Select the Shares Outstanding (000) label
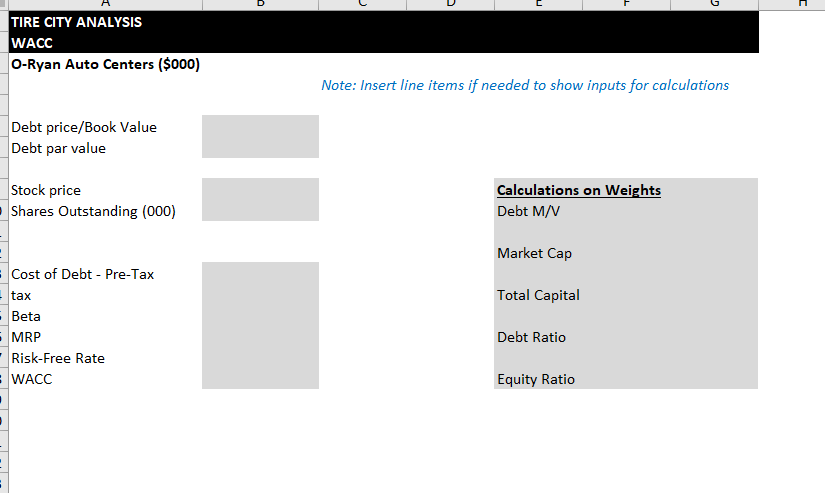This screenshot has width=825, height=493. point(93,212)
